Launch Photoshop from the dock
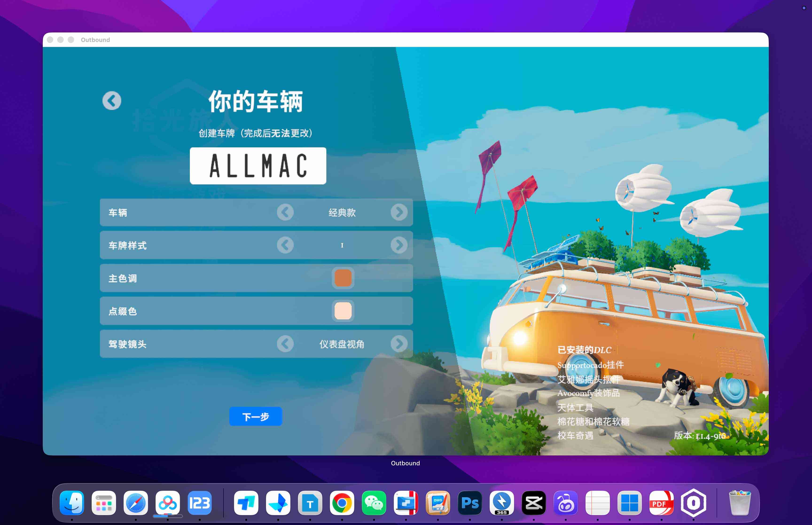Image resolution: width=812 pixels, height=525 pixels. tap(470, 503)
